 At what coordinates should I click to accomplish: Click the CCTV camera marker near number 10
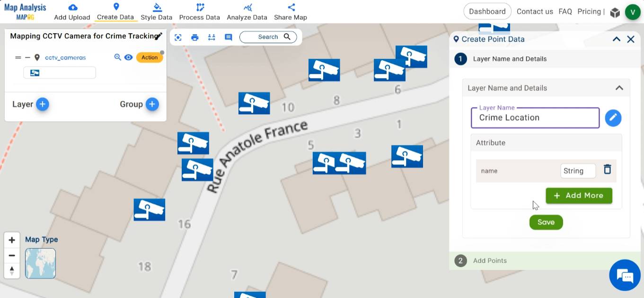click(x=254, y=103)
